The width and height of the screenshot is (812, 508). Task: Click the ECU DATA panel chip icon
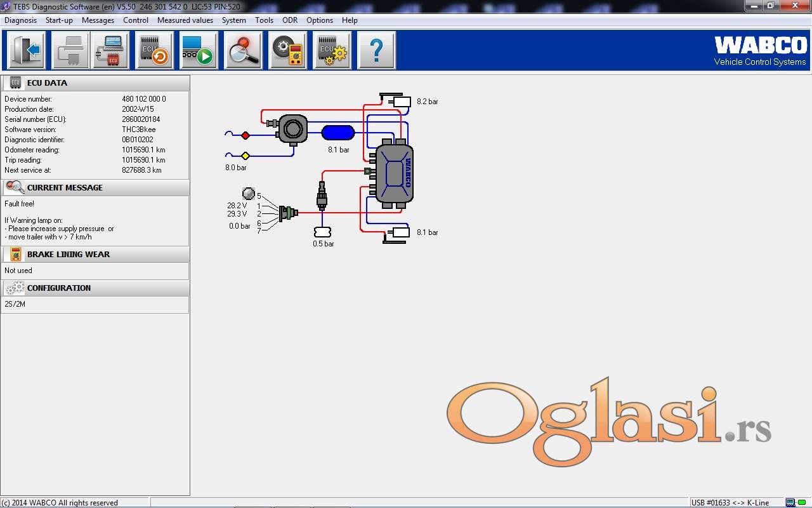(15, 83)
